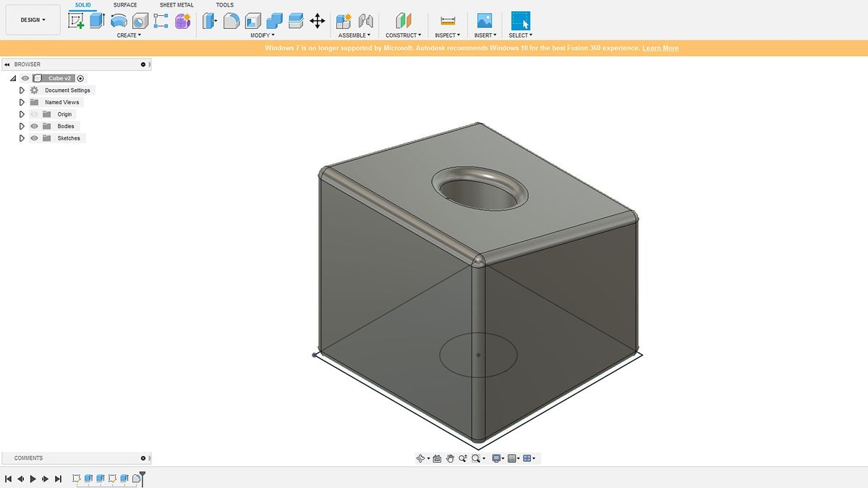Screen dimensions: 868x488
Task: Open the Learn More link
Action: tap(660, 48)
